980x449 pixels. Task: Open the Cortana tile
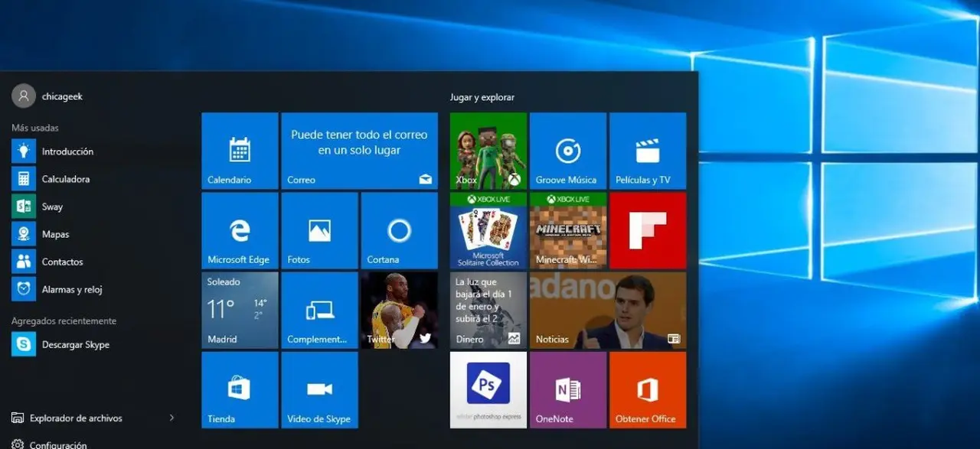(399, 230)
